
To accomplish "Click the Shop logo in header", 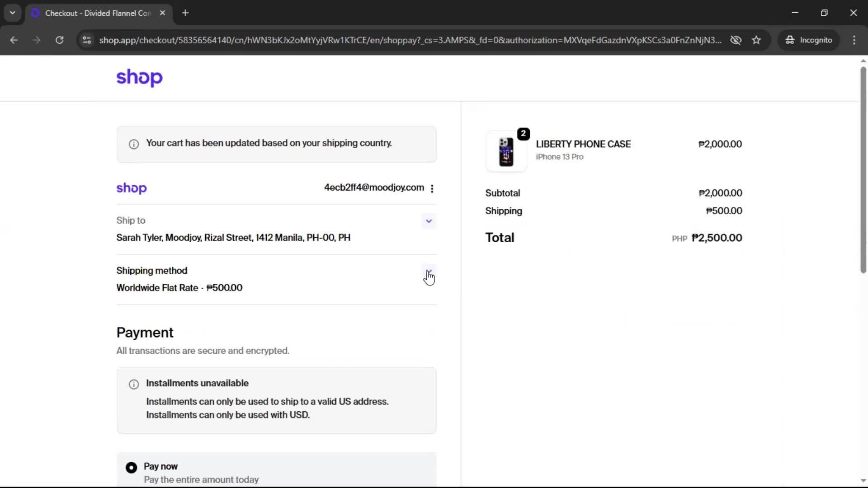I will [139, 78].
